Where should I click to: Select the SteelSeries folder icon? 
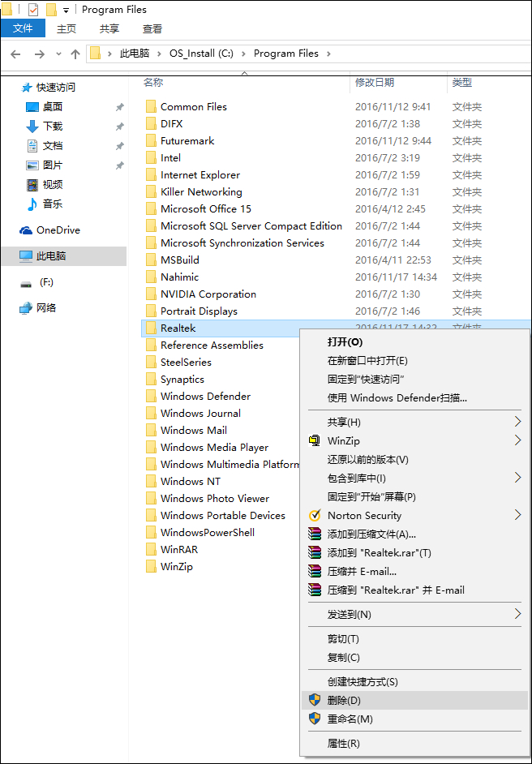click(x=152, y=362)
